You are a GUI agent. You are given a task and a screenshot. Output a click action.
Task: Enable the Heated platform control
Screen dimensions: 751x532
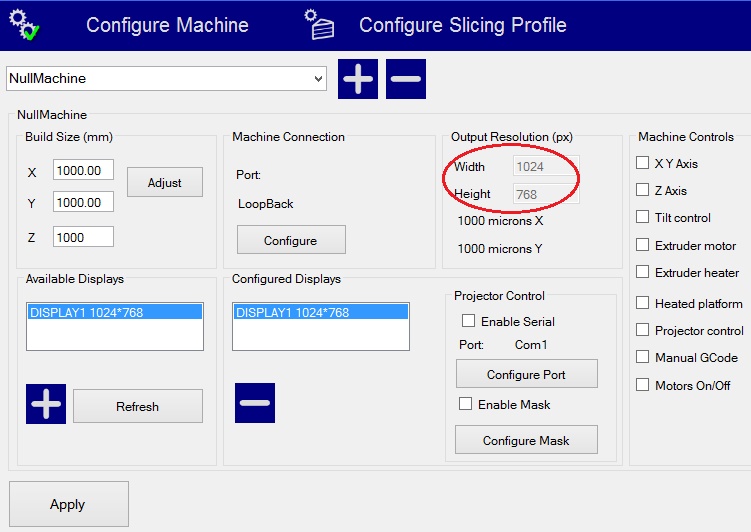(643, 303)
